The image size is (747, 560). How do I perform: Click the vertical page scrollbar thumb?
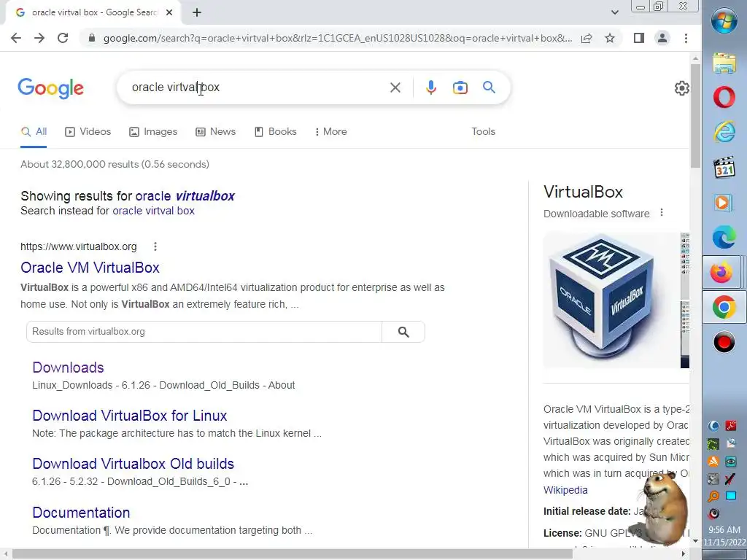pos(695,115)
